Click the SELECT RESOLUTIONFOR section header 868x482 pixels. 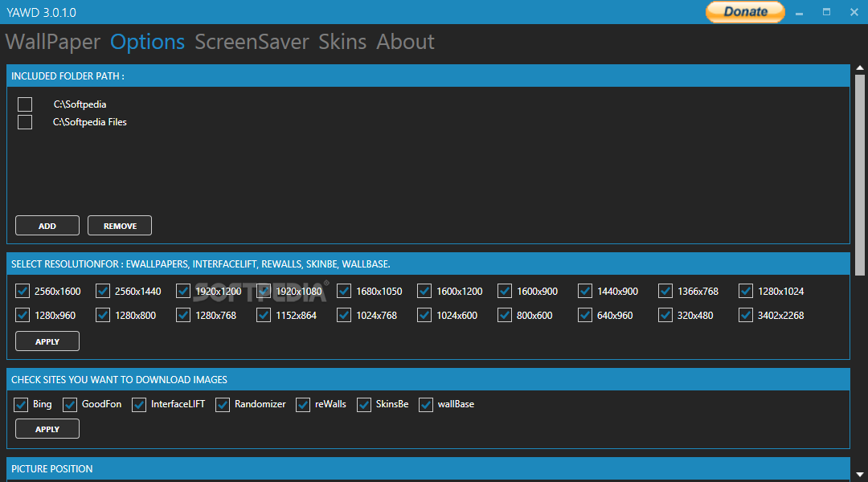[x=428, y=264]
